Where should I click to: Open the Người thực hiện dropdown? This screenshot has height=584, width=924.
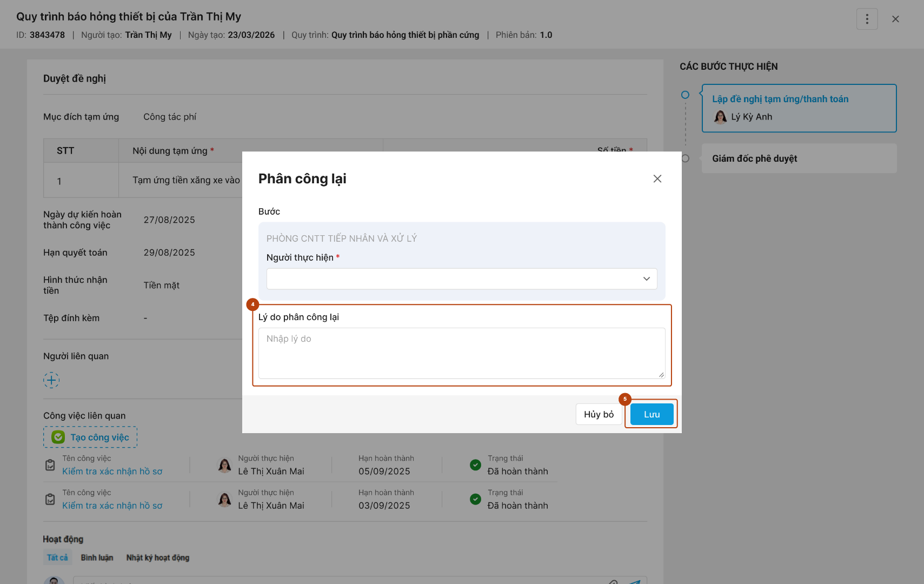[x=454, y=279]
